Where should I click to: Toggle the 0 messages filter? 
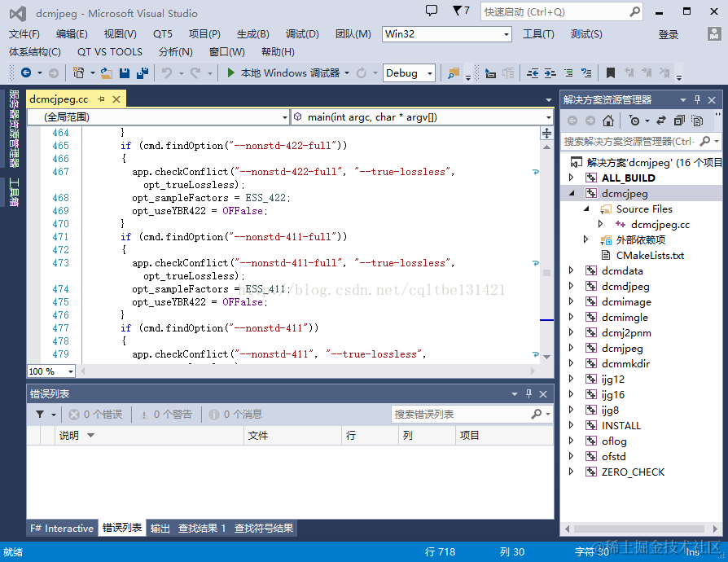[x=235, y=415]
